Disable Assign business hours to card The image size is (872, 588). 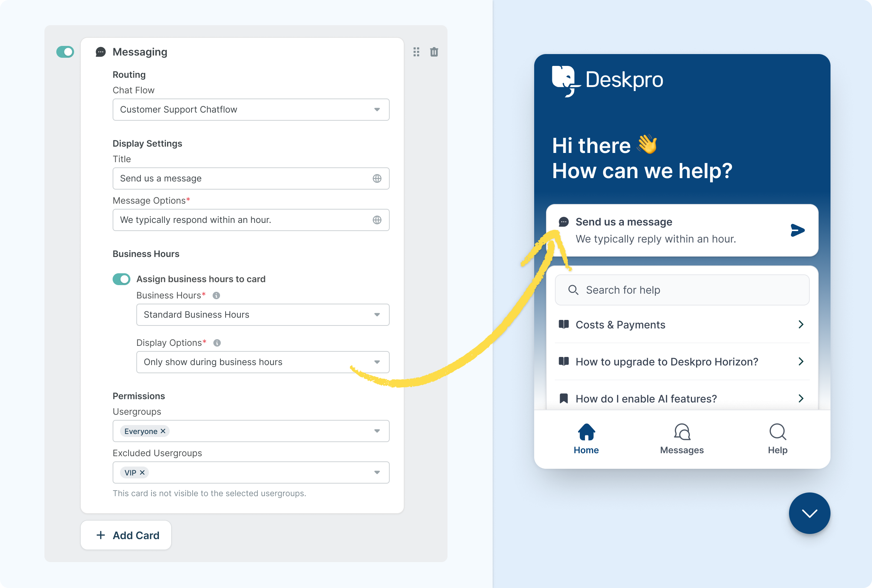(122, 279)
